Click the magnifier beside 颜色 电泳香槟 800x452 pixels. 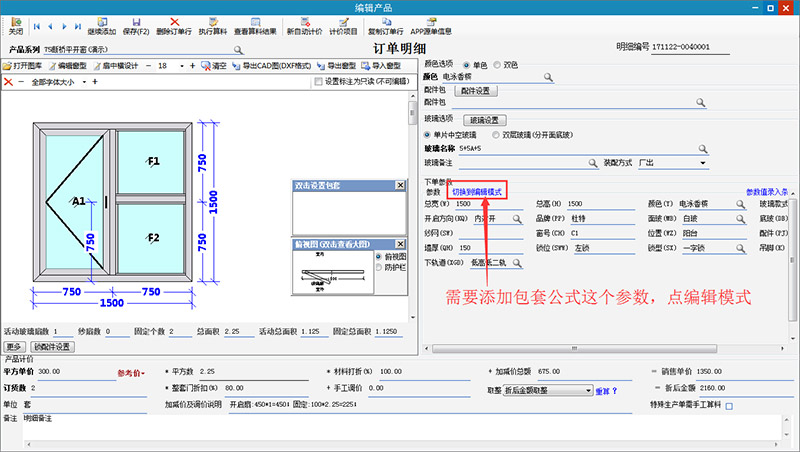[548, 77]
